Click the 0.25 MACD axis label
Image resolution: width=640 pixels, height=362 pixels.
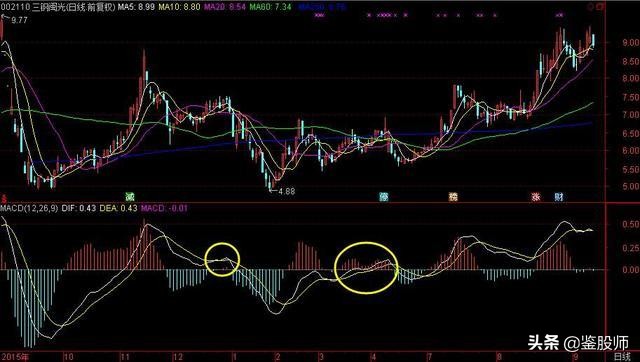pos(631,248)
